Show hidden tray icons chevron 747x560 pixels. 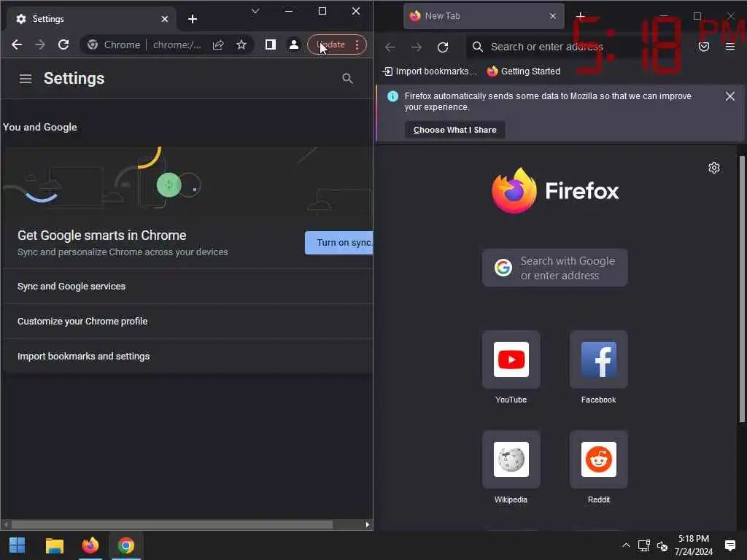(x=626, y=545)
